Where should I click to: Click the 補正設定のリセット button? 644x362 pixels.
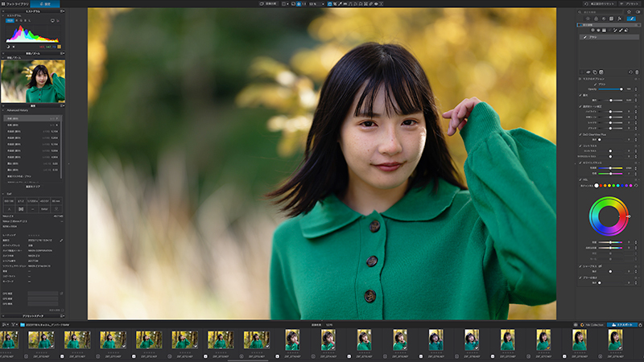point(599,4)
